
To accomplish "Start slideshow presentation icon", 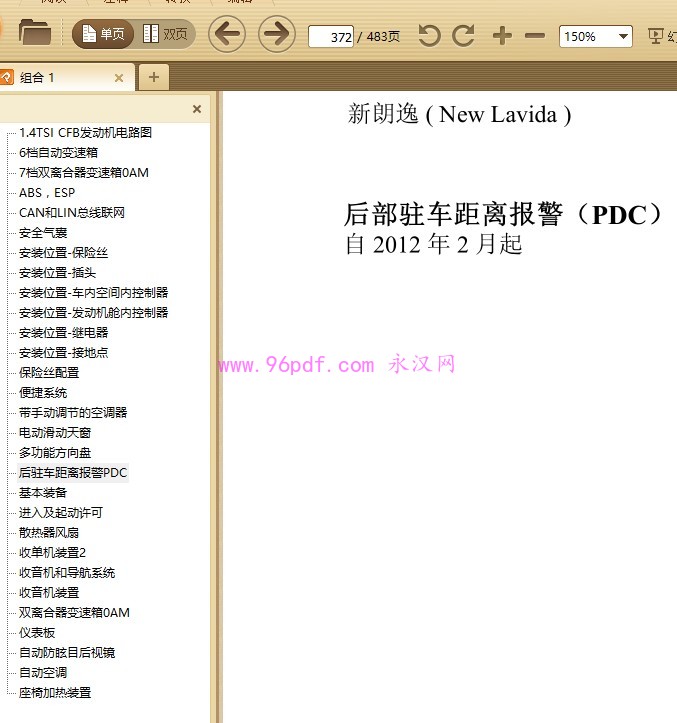I will (x=655, y=36).
